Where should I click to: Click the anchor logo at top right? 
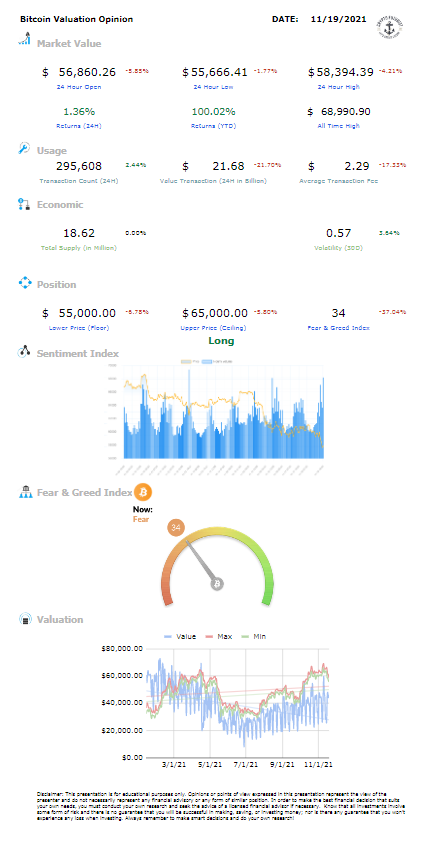click(390, 27)
